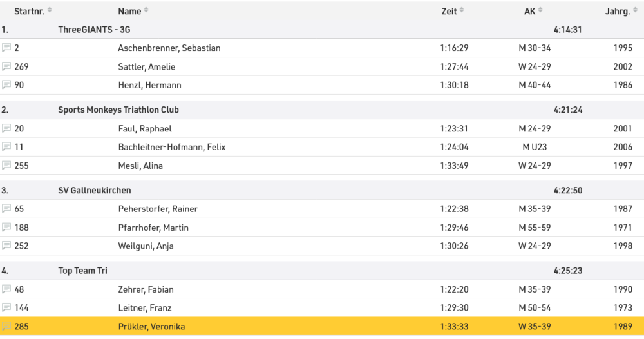
Task: Click on Weilguni, Anja name
Action: 146,246
